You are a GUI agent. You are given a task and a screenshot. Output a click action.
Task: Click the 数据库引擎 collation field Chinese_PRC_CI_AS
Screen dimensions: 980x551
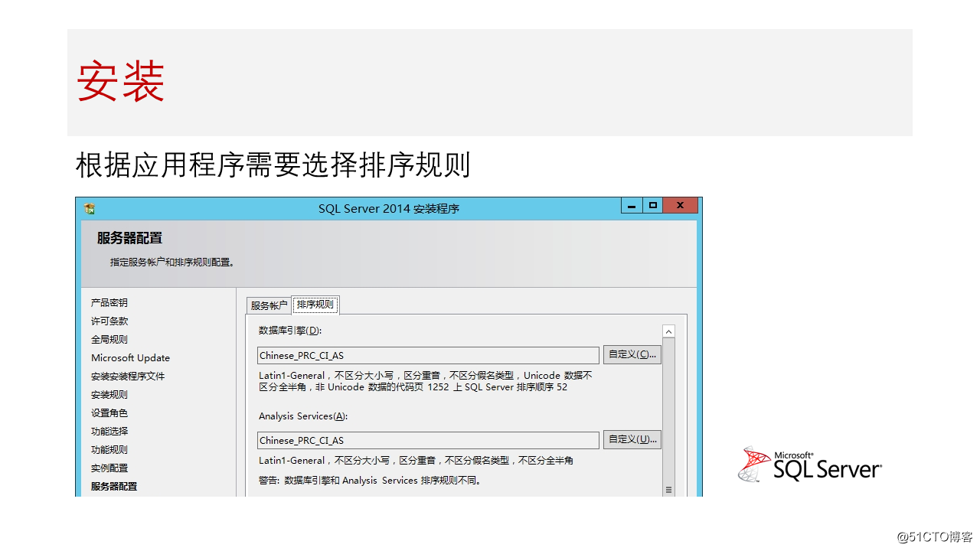[x=428, y=355]
